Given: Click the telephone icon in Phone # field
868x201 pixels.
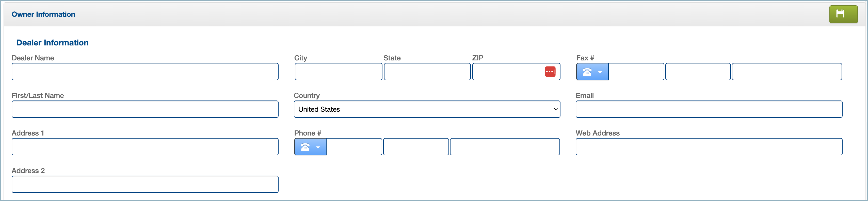Looking at the screenshot, I should coord(305,147).
